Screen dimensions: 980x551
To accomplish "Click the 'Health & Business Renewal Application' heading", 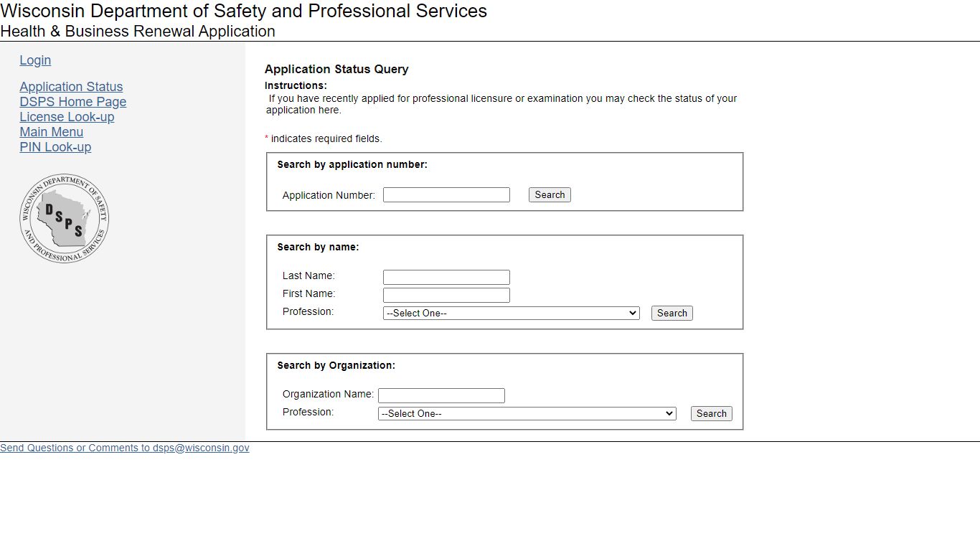I will pyautogui.click(x=138, y=32).
